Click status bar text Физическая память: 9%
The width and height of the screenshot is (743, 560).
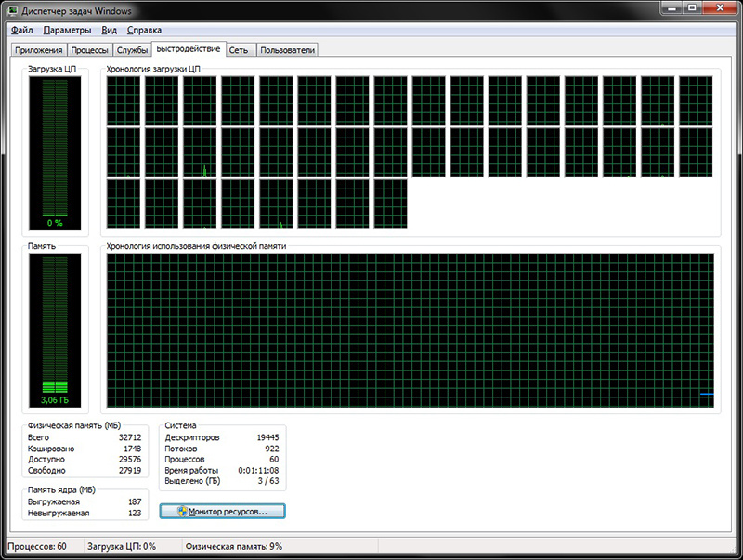(x=234, y=547)
